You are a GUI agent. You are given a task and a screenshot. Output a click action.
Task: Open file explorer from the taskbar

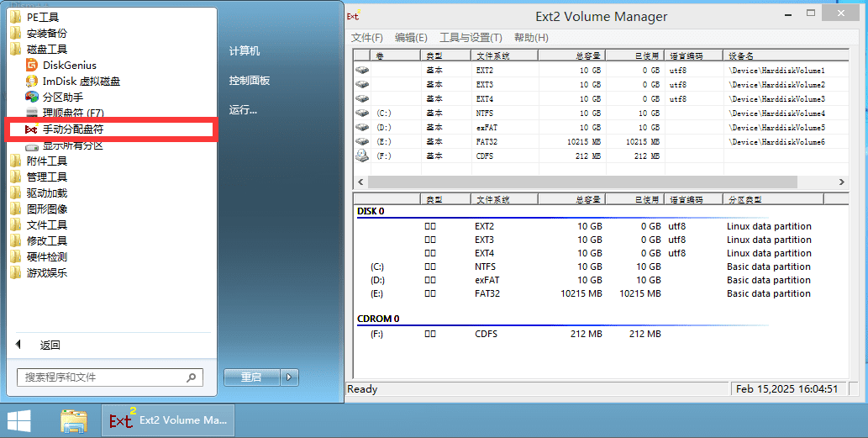[74, 421]
